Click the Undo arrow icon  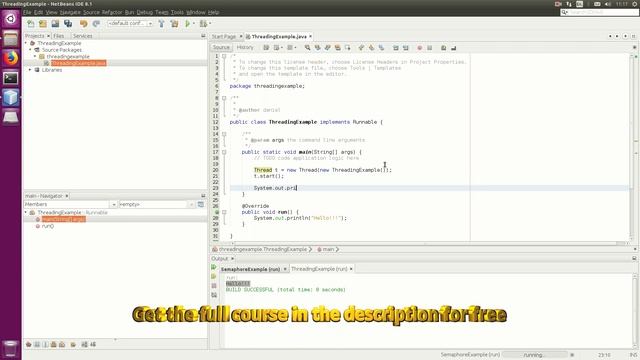(84, 24)
